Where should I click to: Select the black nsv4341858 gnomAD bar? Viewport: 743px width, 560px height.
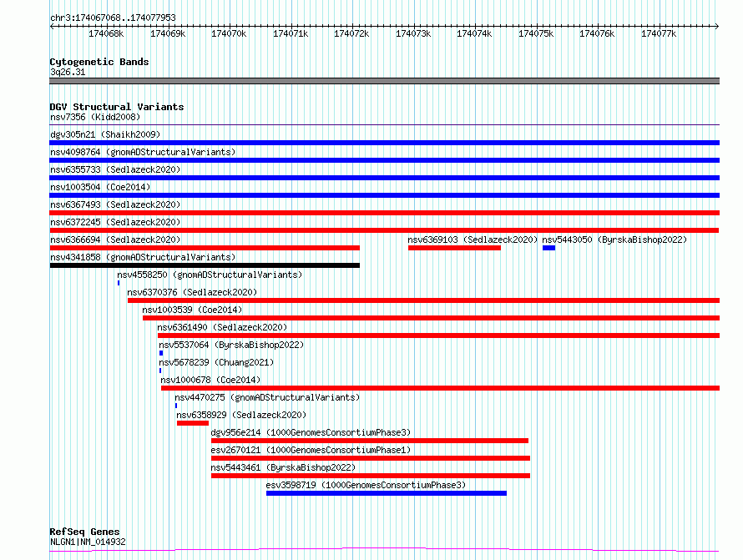pyautogui.click(x=205, y=265)
